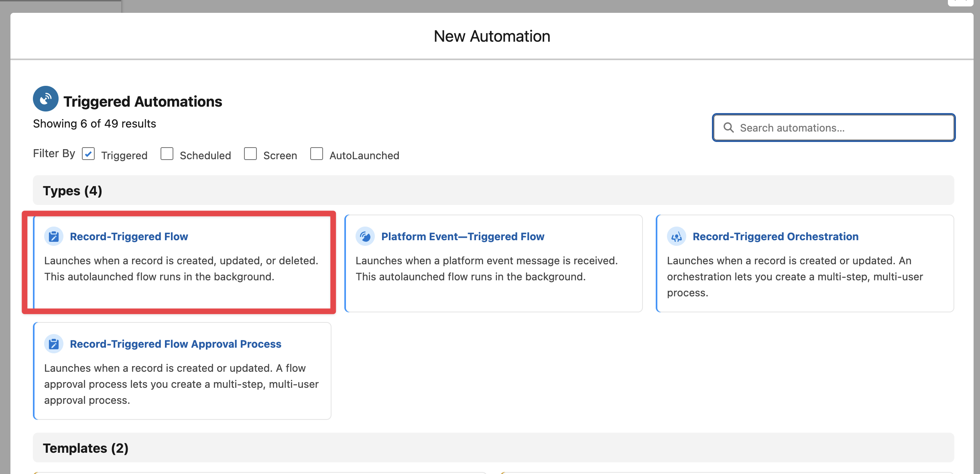Uncheck the Triggered filter checkbox
This screenshot has height=474, width=980.
pyautogui.click(x=88, y=154)
